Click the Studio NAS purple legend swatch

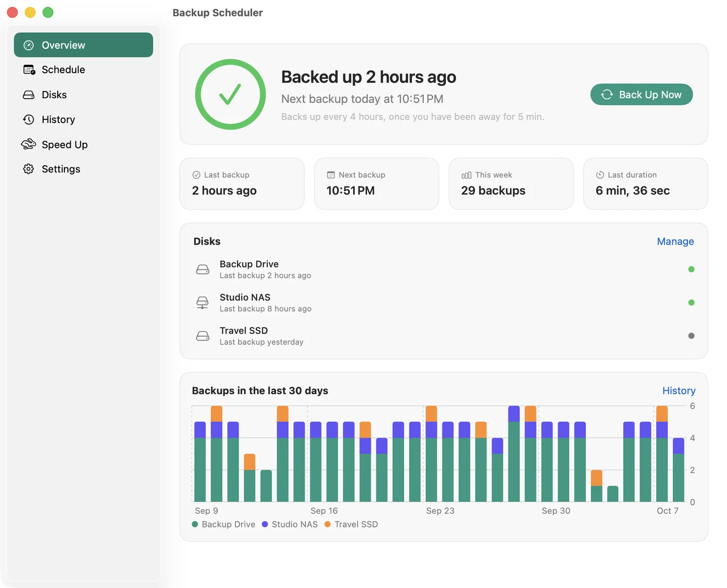(265, 525)
